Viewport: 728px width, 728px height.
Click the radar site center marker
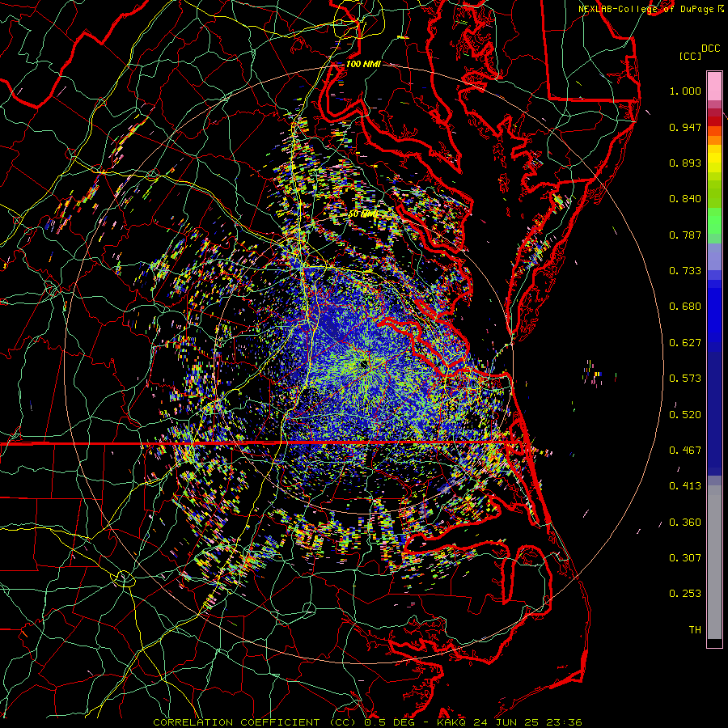363,363
